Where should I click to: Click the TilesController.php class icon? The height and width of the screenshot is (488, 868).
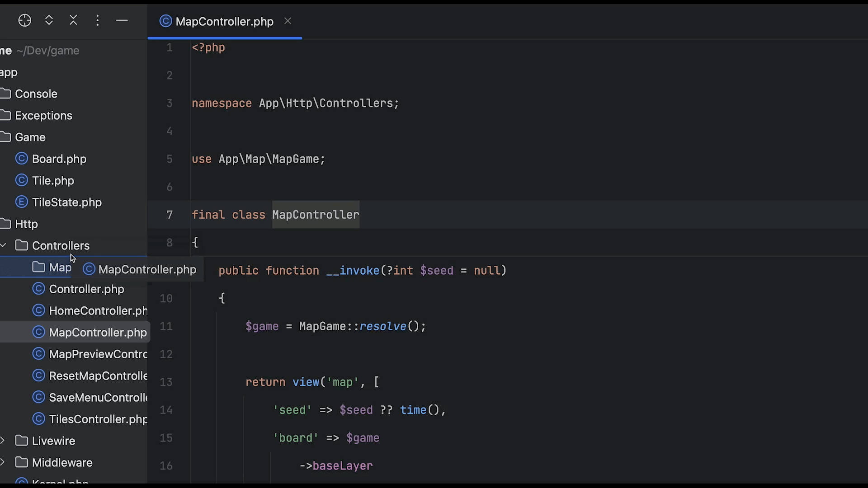[39, 419]
